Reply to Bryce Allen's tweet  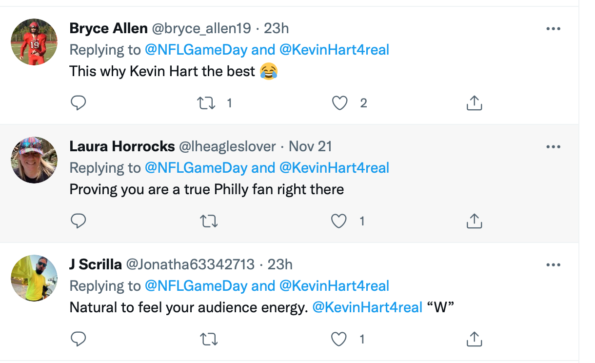[x=79, y=103]
